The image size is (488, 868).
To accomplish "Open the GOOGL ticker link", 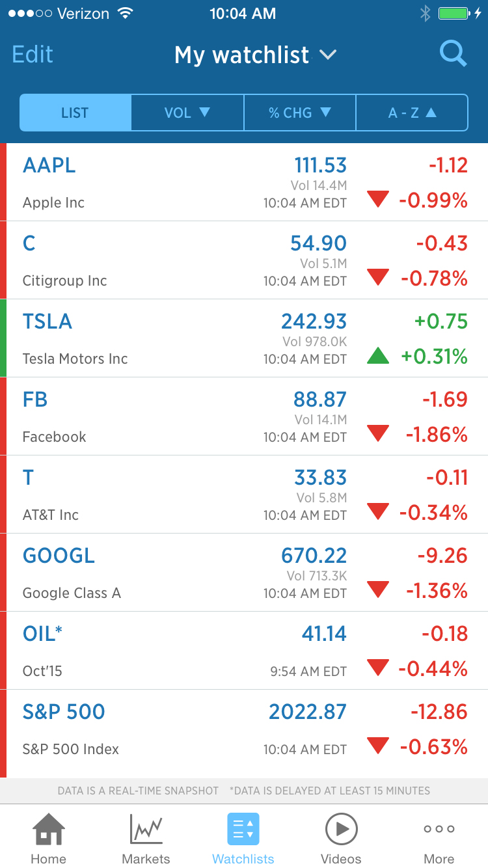I will click(x=59, y=556).
